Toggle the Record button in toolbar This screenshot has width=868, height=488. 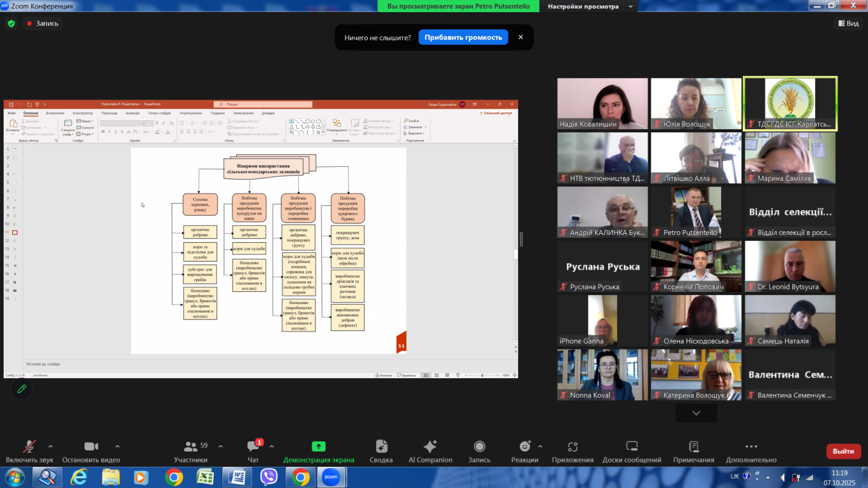pyautogui.click(x=479, y=447)
